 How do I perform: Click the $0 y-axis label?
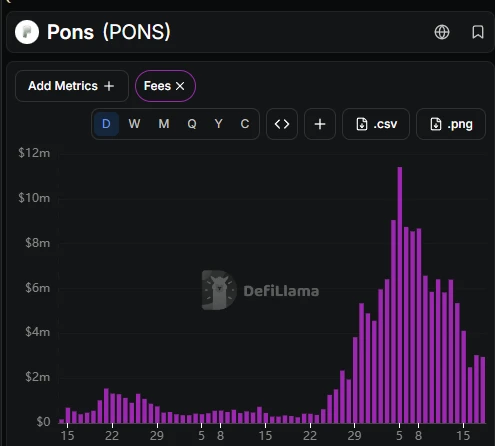[43, 422]
